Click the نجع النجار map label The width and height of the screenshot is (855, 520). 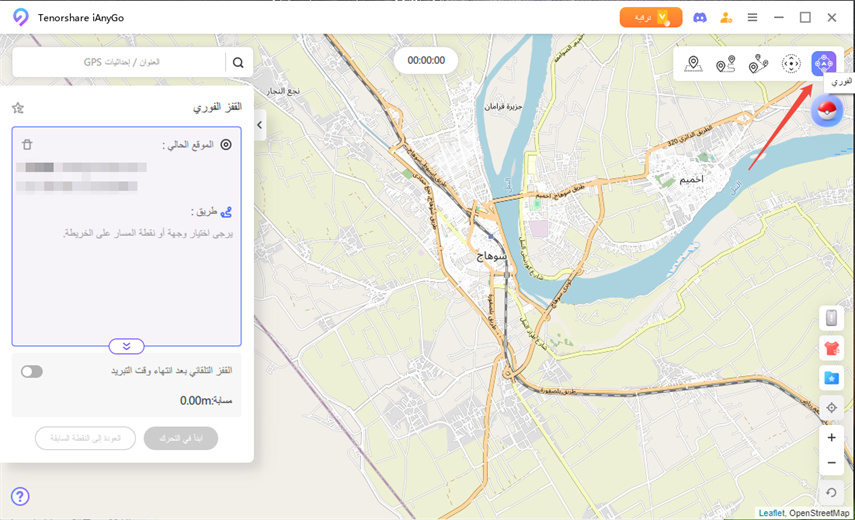click(283, 91)
